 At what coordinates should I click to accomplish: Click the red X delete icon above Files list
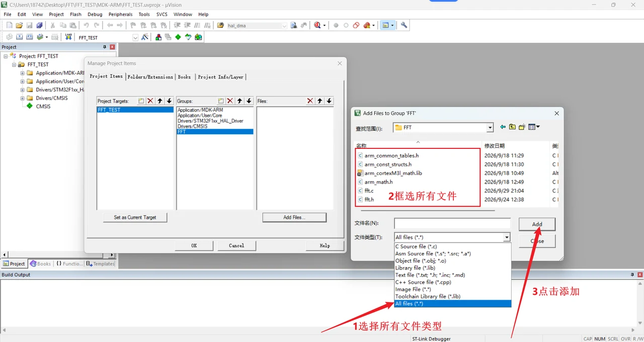(310, 101)
